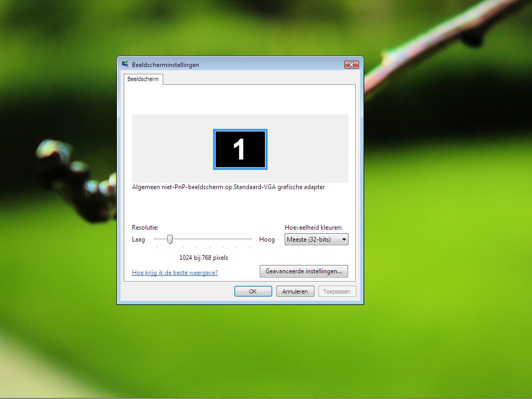Click the 'Resolutie:' label

click(145, 228)
